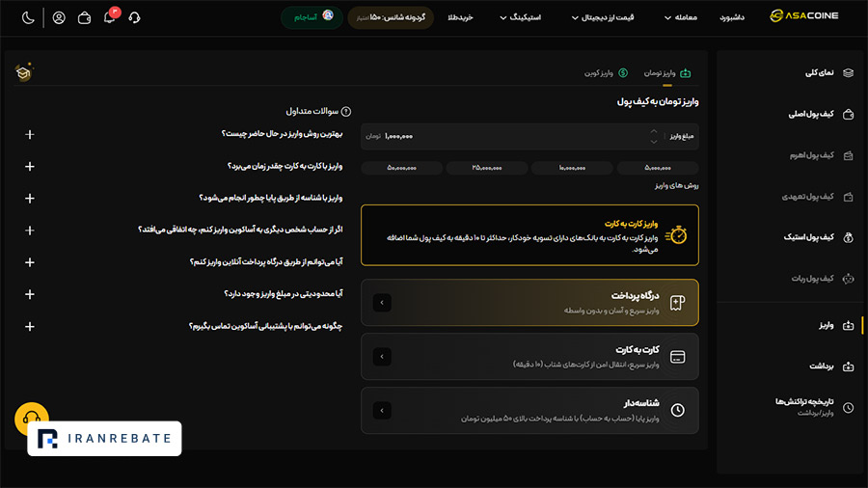The width and height of the screenshot is (868, 488).
Task: Switch to واریز تومان tab
Action: point(667,73)
